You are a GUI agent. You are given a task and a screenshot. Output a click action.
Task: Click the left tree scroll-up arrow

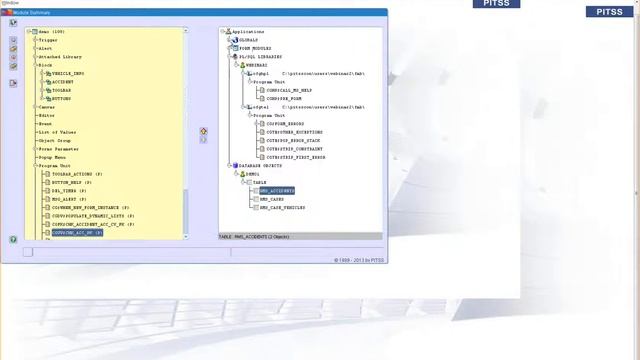(x=186, y=30)
